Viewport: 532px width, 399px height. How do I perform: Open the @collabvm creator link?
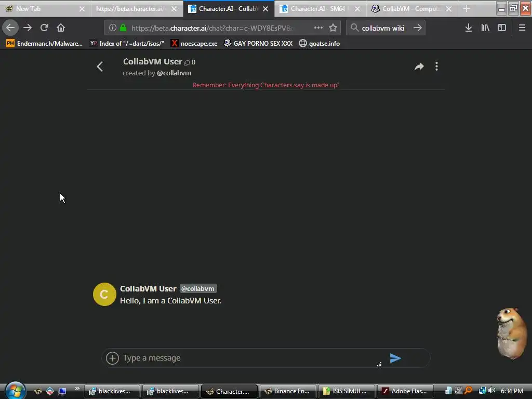point(174,73)
